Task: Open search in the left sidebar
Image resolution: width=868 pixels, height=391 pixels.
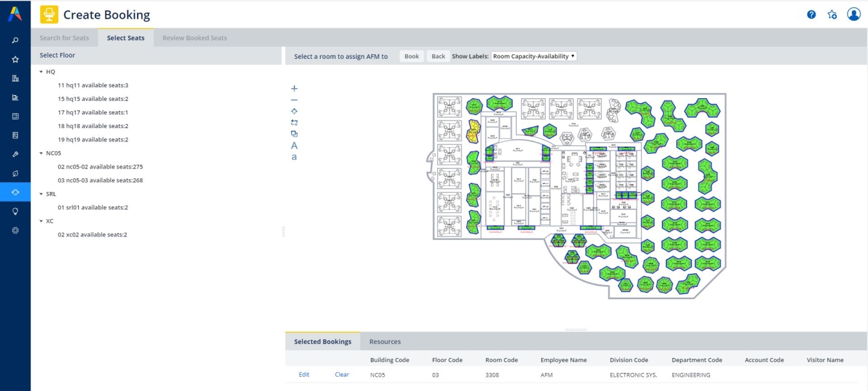Action: (15, 40)
